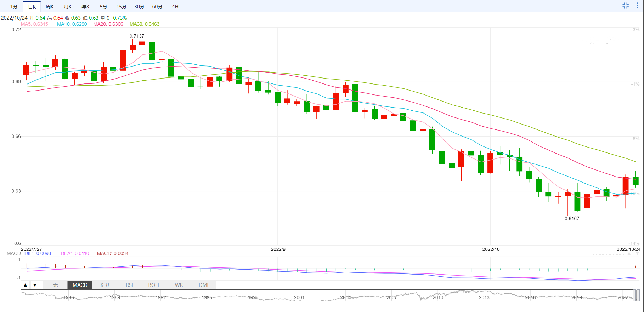This screenshot has width=644, height=312.
Task: Click the 0.6167 low price label
Action: (572, 218)
